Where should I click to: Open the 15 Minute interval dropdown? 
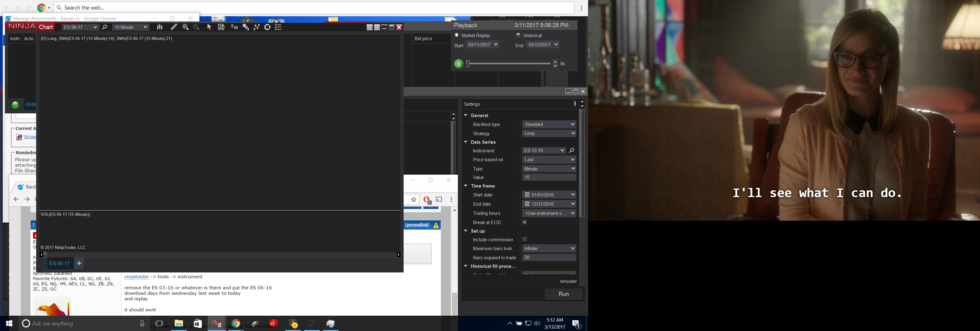(x=130, y=27)
